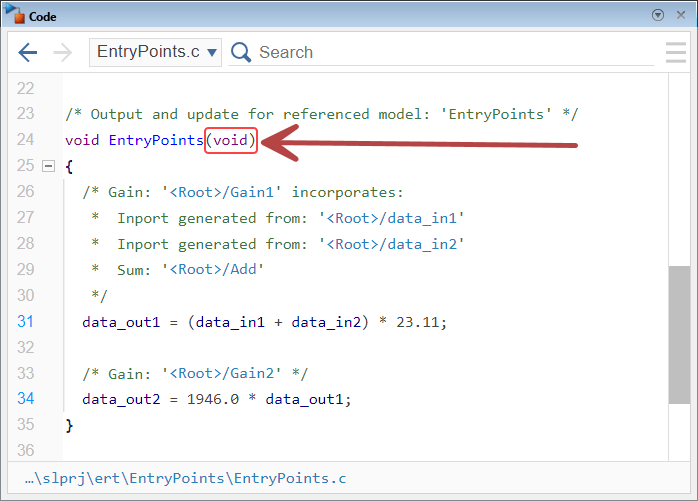This screenshot has width=698, height=501.
Task: Click line number 31
Action: (25, 321)
